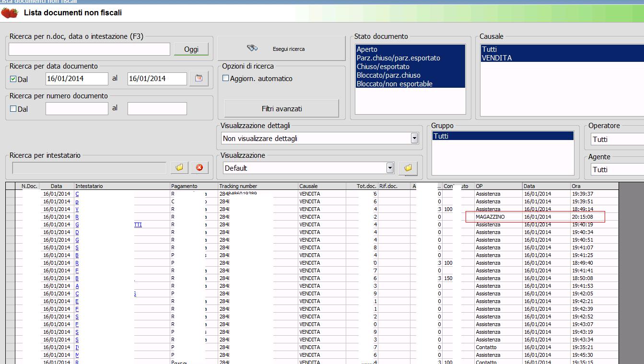
Task: Click the calendar icon beside date range
Action: coord(199,79)
